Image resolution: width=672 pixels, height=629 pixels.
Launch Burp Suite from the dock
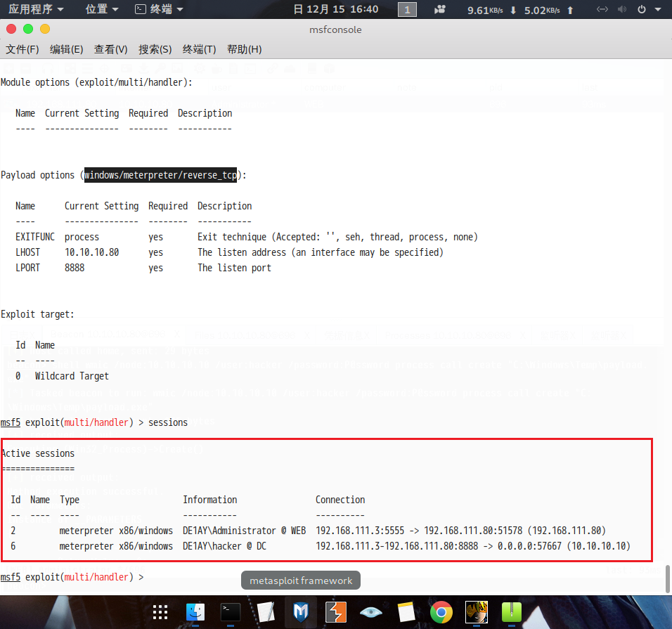point(336,612)
